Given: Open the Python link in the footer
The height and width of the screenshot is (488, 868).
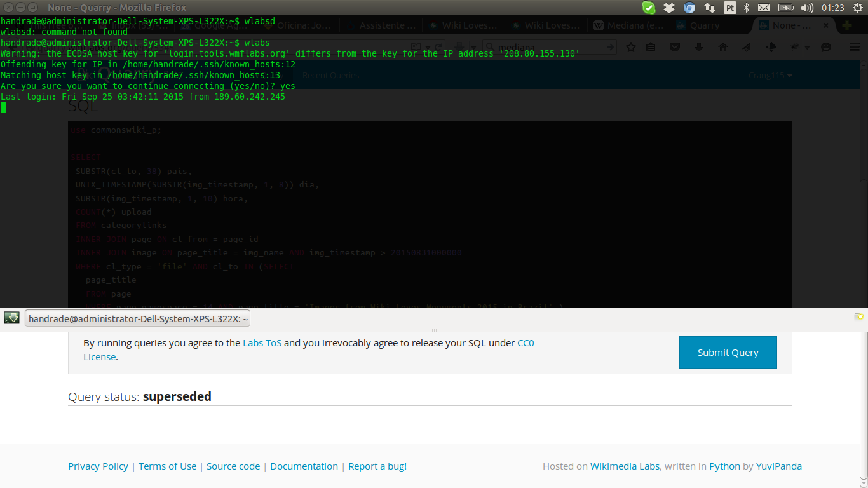Looking at the screenshot, I should [x=725, y=466].
